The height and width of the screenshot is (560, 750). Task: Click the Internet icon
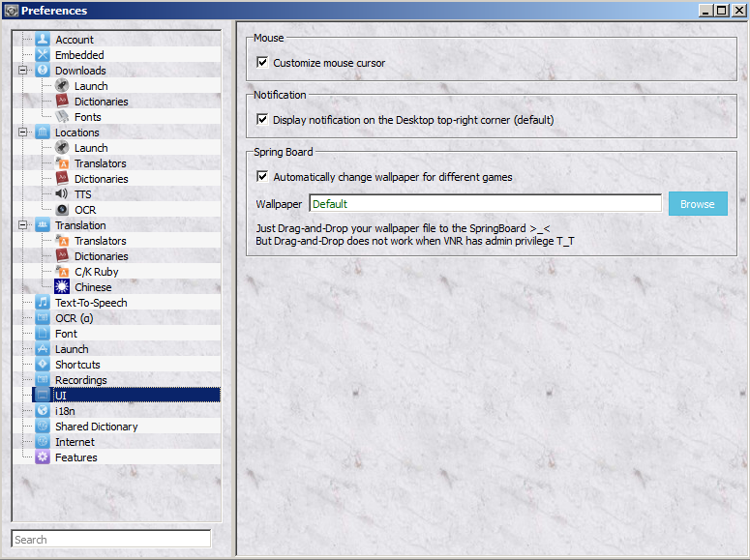(43, 441)
